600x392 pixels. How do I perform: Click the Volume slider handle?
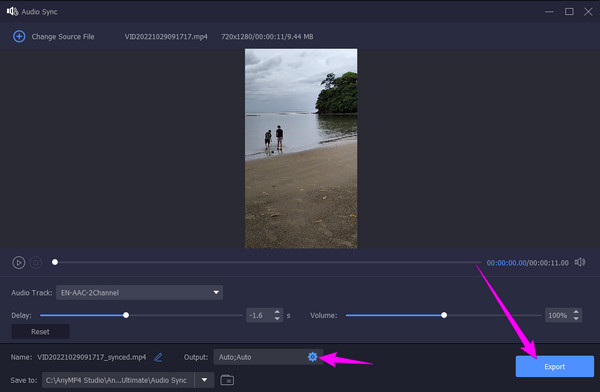(x=444, y=315)
